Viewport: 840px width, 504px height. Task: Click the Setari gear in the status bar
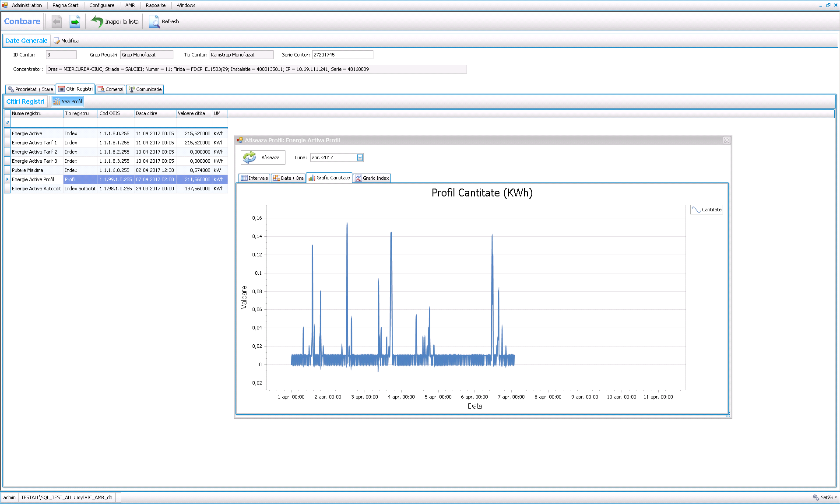coord(815,497)
